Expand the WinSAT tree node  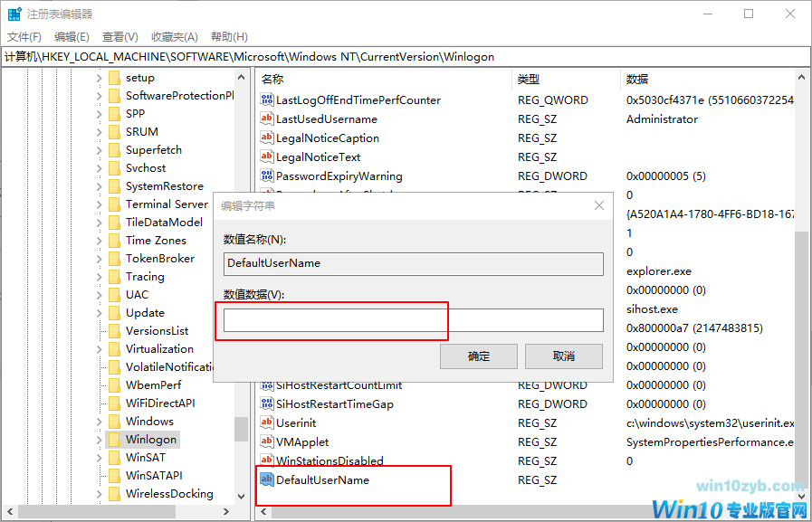pos(99,458)
